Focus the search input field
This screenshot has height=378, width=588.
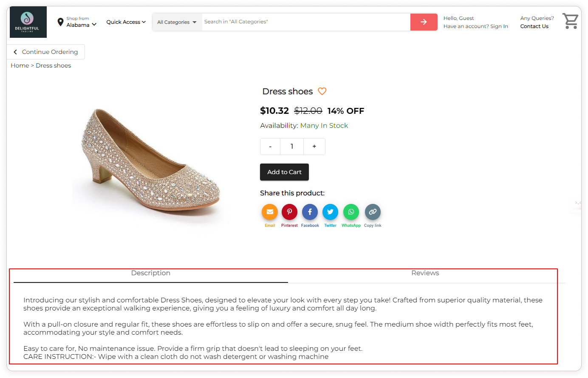[306, 22]
